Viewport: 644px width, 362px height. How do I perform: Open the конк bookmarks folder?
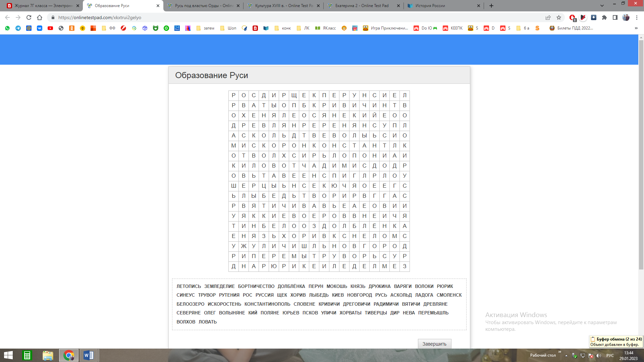point(283,28)
